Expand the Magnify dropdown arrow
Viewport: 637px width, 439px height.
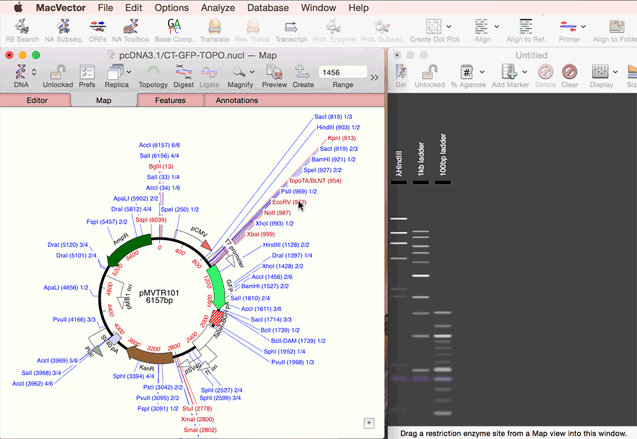coord(252,72)
